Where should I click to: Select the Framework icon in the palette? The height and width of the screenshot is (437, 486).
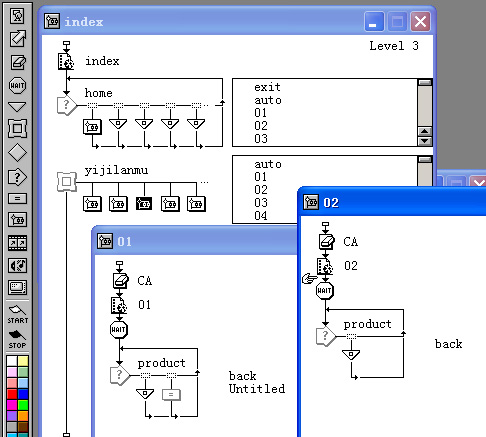pyautogui.click(x=17, y=129)
